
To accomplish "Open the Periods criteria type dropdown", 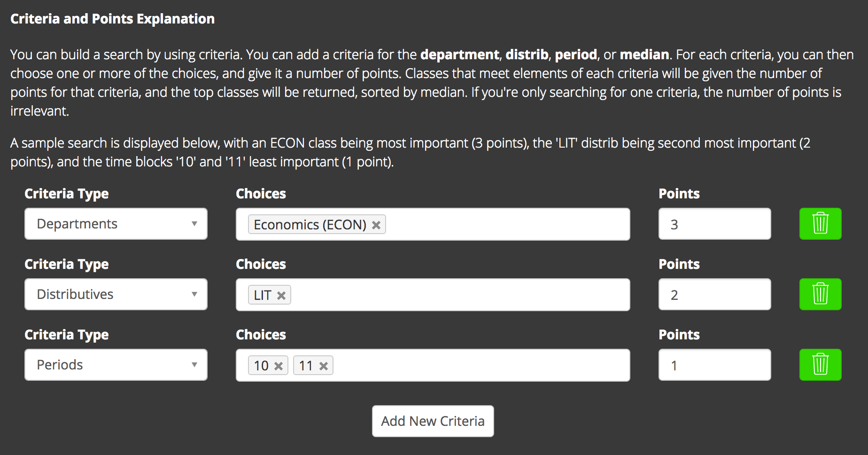I will [x=116, y=365].
